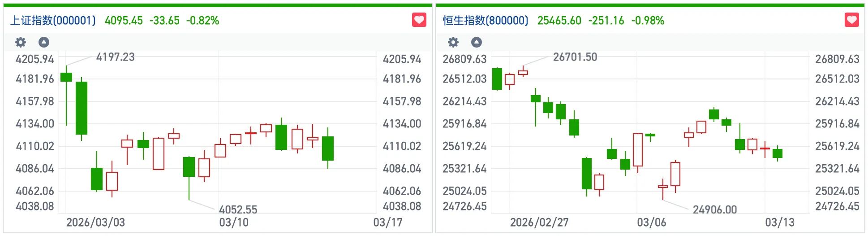
Task: Collapse the 上证指数 chart with arrow icon
Action: coord(44,42)
